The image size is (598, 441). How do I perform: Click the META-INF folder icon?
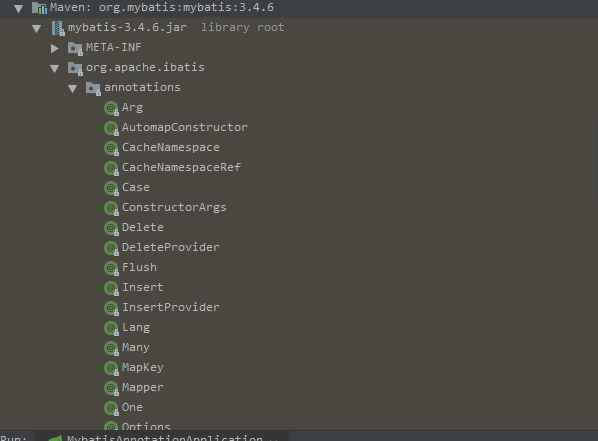click(75, 48)
